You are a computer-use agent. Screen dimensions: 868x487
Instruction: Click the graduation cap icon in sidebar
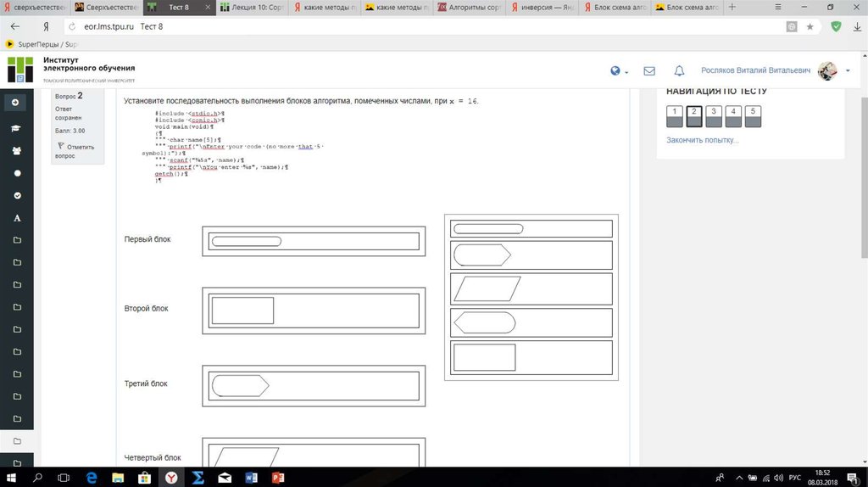17,128
